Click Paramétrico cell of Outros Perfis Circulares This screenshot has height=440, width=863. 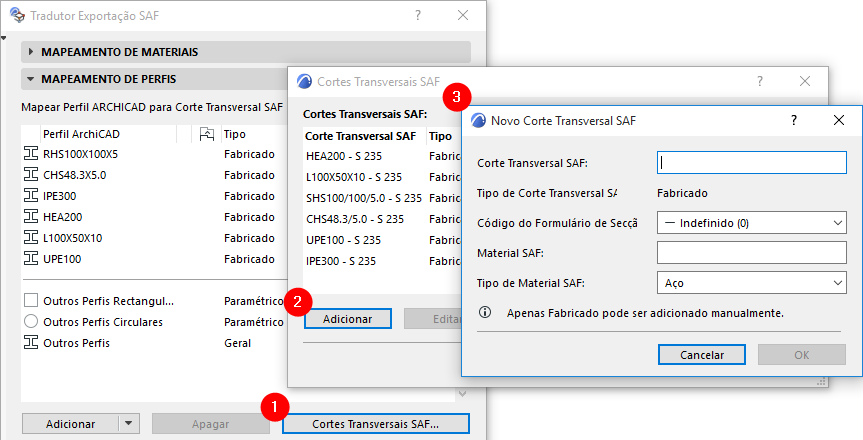pos(254,322)
